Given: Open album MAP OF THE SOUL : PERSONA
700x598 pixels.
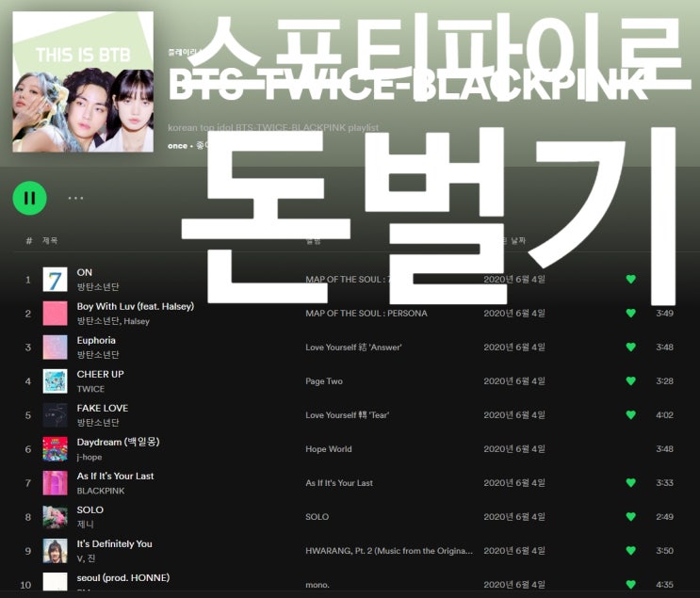Looking at the screenshot, I should pyautogui.click(x=366, y=314).
